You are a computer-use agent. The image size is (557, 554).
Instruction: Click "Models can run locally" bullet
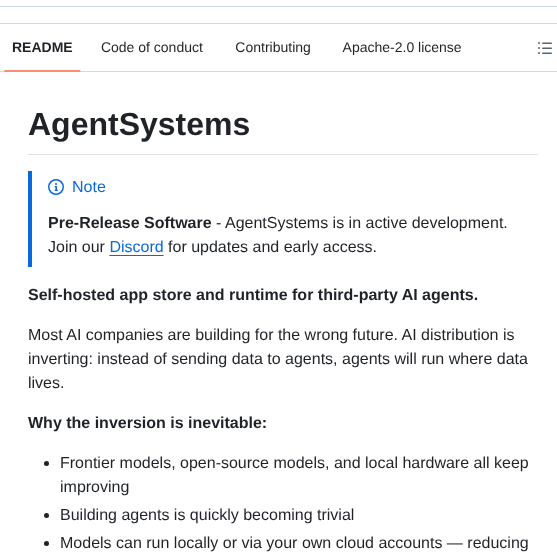coord(294,543)
